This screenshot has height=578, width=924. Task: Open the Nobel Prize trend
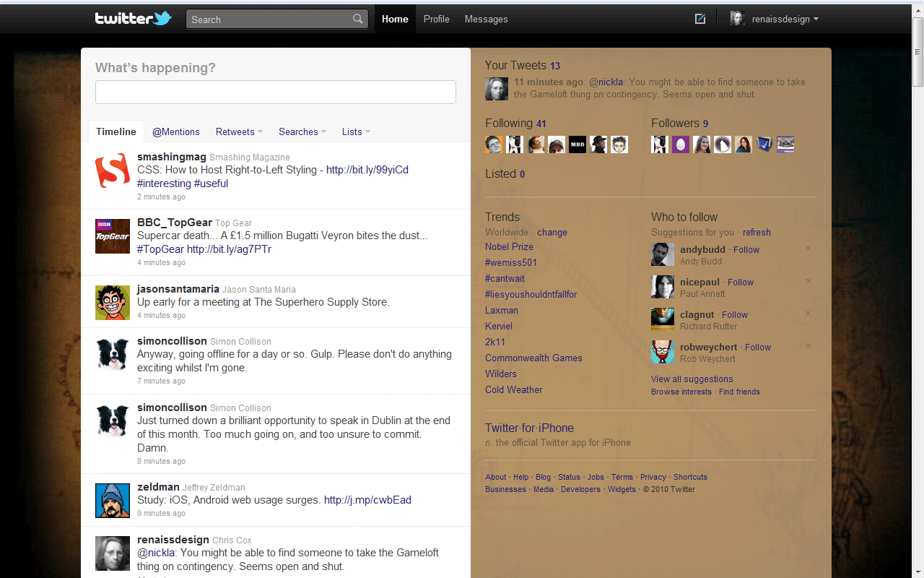click(509, 246)
